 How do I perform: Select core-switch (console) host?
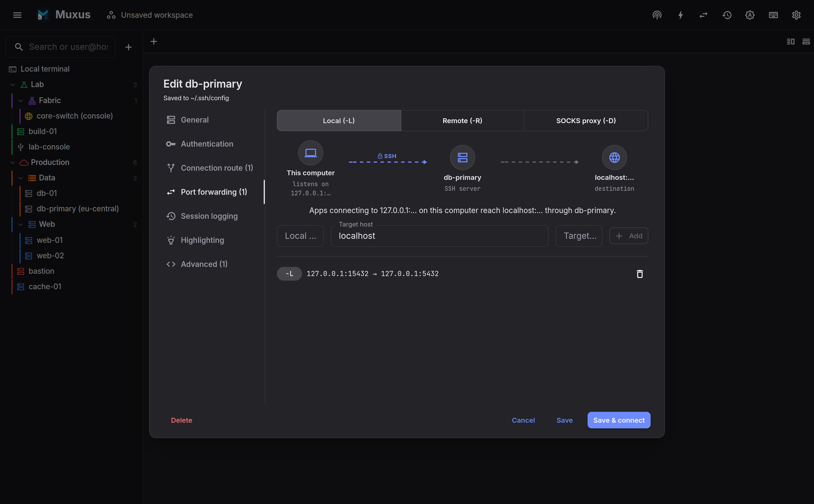click(75, 116)
